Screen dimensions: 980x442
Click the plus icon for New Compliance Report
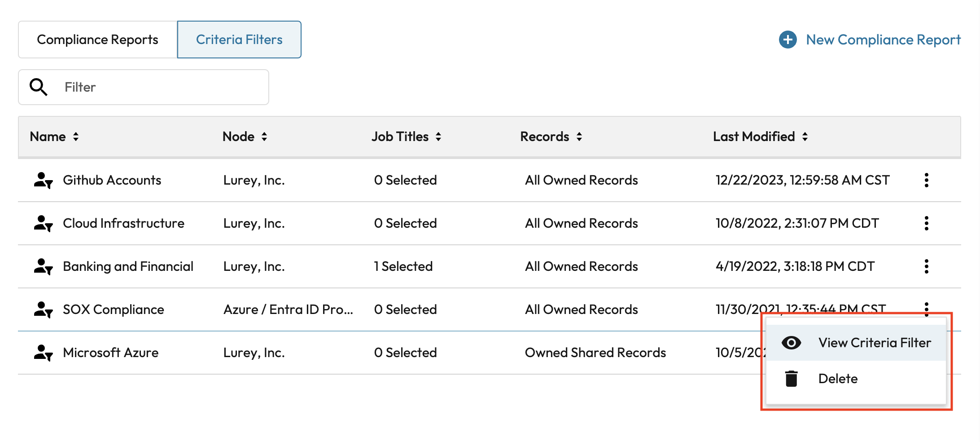[x=787, y=40]
